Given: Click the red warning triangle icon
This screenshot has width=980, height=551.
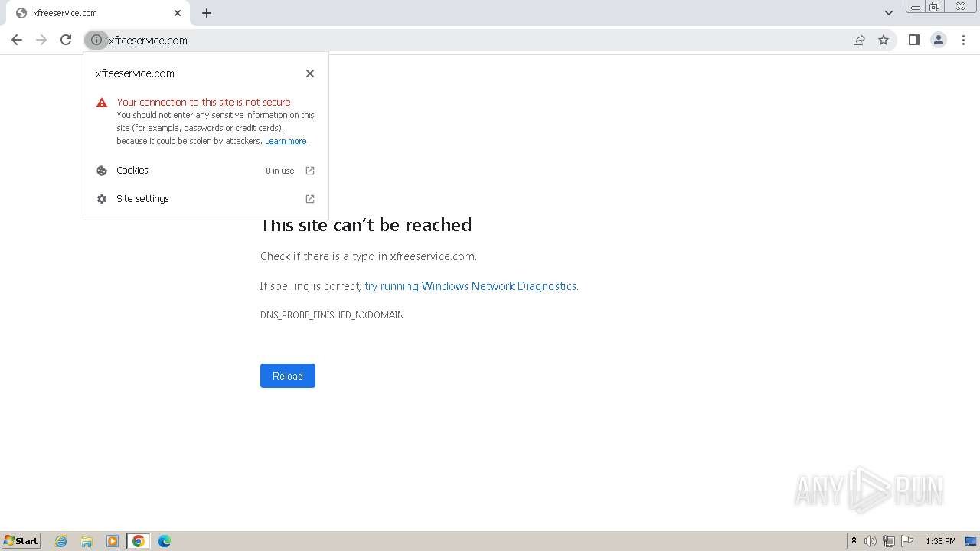Looking at the screenshot, I should point(102,103).
